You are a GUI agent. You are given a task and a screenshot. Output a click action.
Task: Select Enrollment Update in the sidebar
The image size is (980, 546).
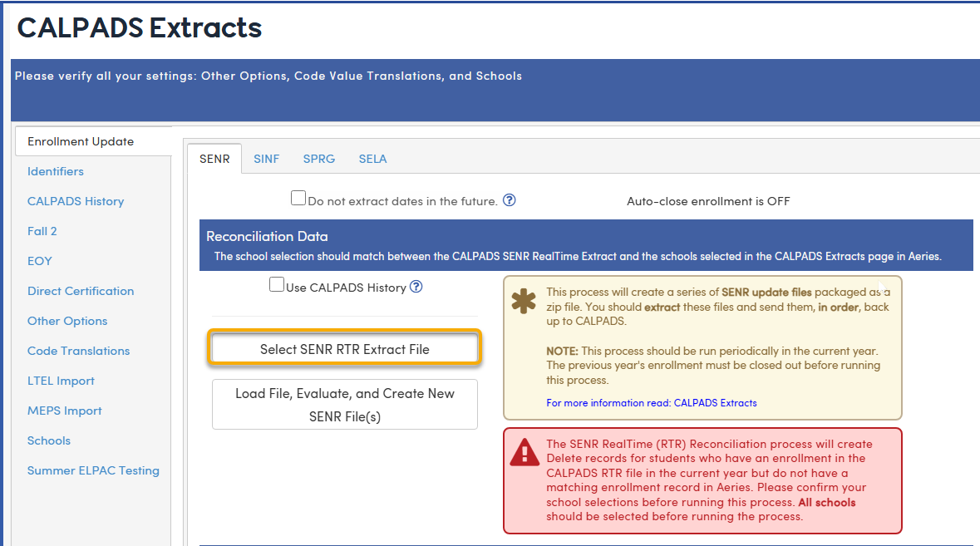(x=93, y=141)
